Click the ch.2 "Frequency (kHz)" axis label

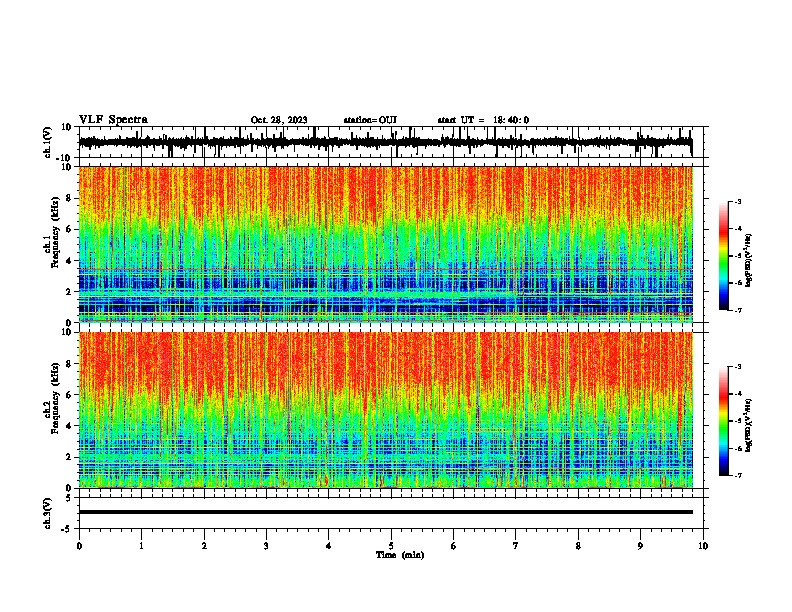(55, 398)
